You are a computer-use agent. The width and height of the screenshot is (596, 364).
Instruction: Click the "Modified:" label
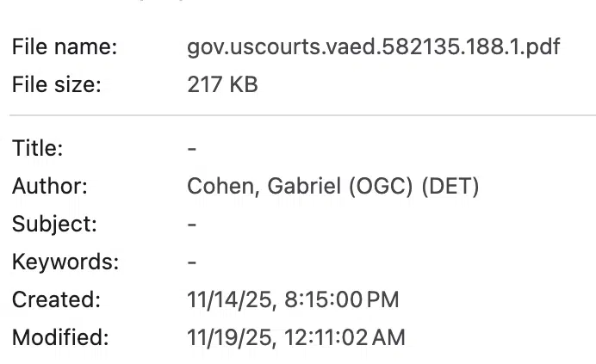[60, 337]
